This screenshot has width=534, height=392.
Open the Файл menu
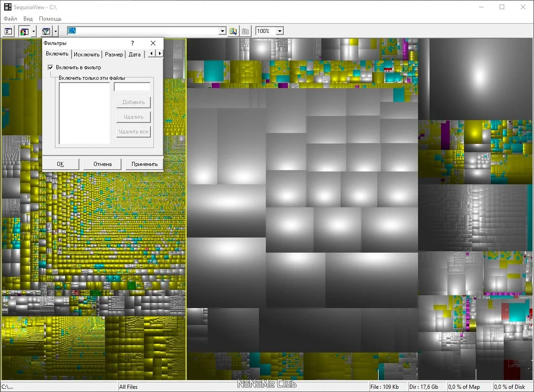point(10,19)
